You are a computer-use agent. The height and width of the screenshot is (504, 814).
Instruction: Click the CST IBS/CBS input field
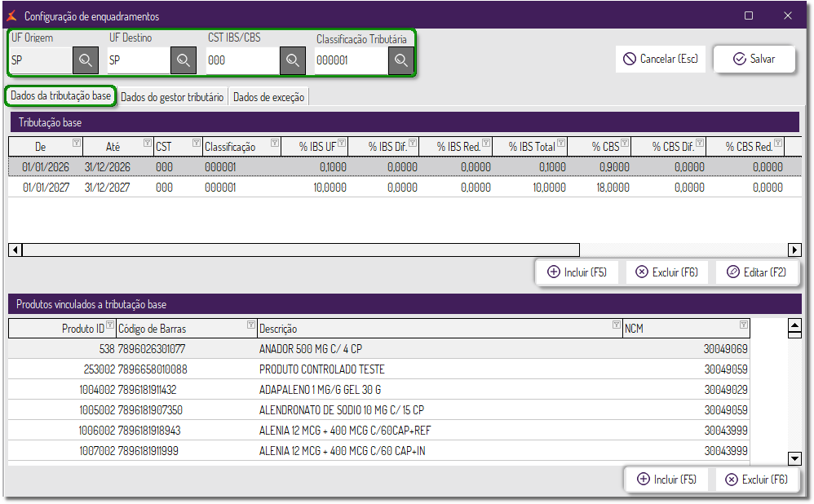(242, 60)
